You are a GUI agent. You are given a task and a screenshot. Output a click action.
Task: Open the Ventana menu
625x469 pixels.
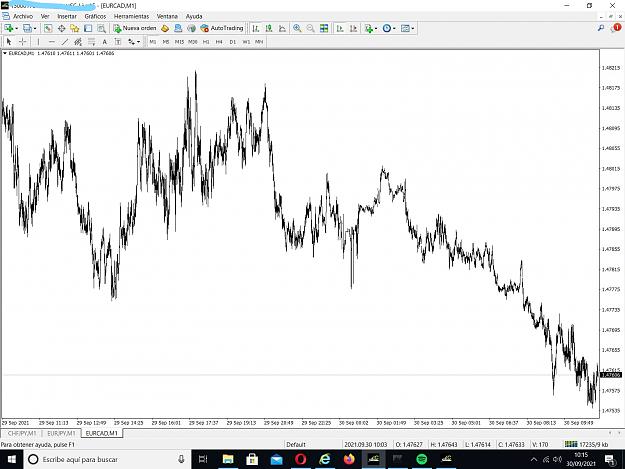pos(167,16)
